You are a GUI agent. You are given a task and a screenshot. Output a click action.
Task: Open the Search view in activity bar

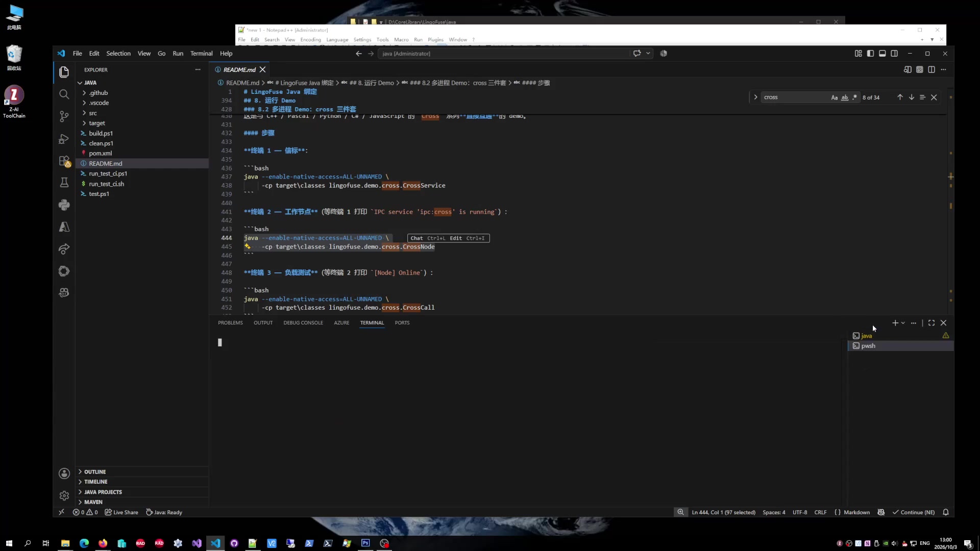(x=64, y=94)
